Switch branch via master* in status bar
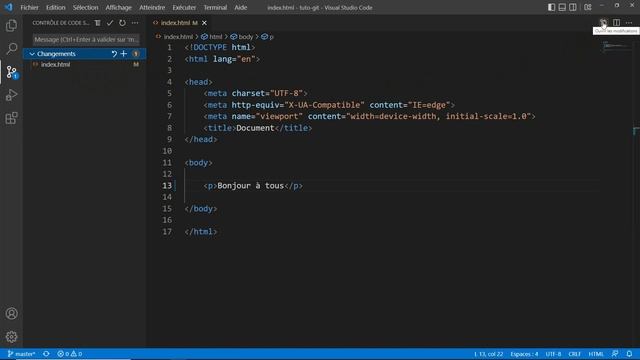Screen dimensions: 640x360 coord(21,354)
